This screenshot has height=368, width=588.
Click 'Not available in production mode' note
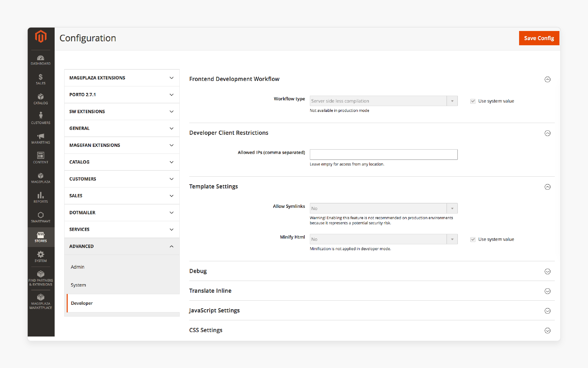(x=339, y=110)
